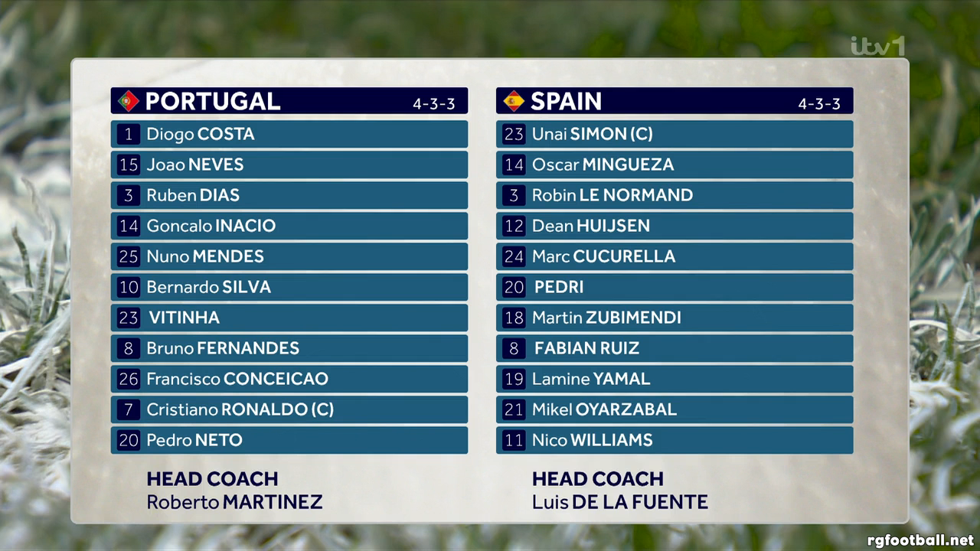Viewport: 980px width, 551px height.
Task: Click the number 26 badge beside Conceicao
Action: pyautogui.click(x=129, y=379)
